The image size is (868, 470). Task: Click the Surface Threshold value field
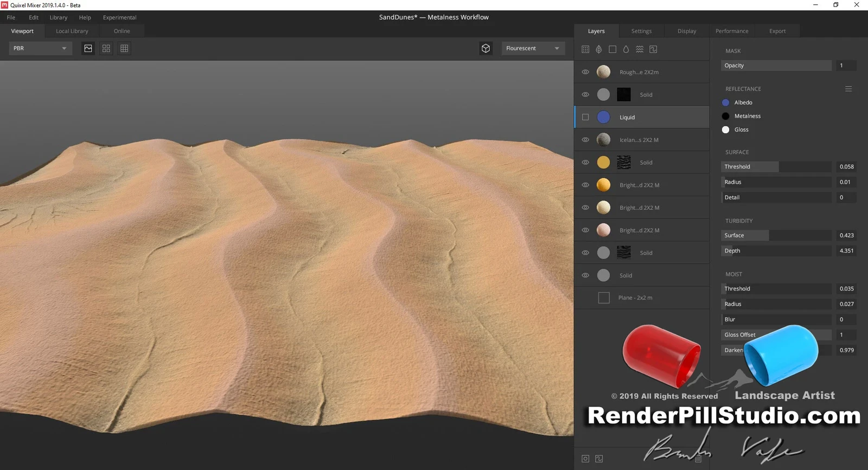(x=846, y=167)
